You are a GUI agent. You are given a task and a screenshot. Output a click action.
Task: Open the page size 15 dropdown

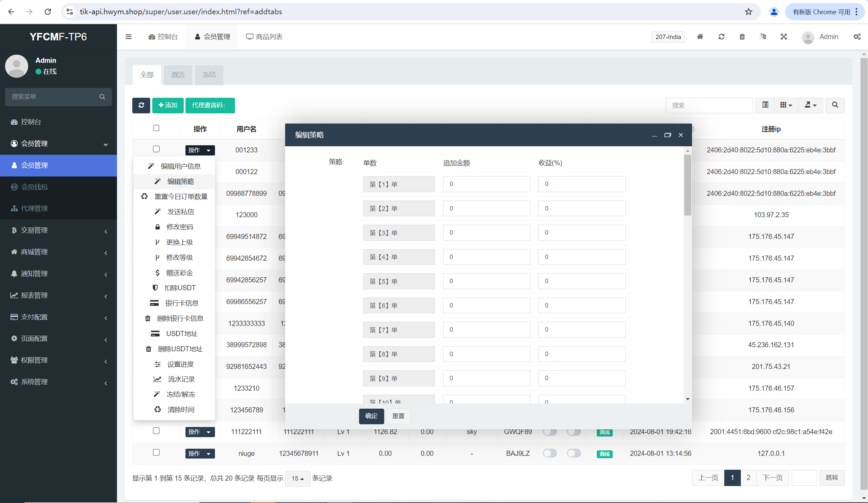point(298,479)
